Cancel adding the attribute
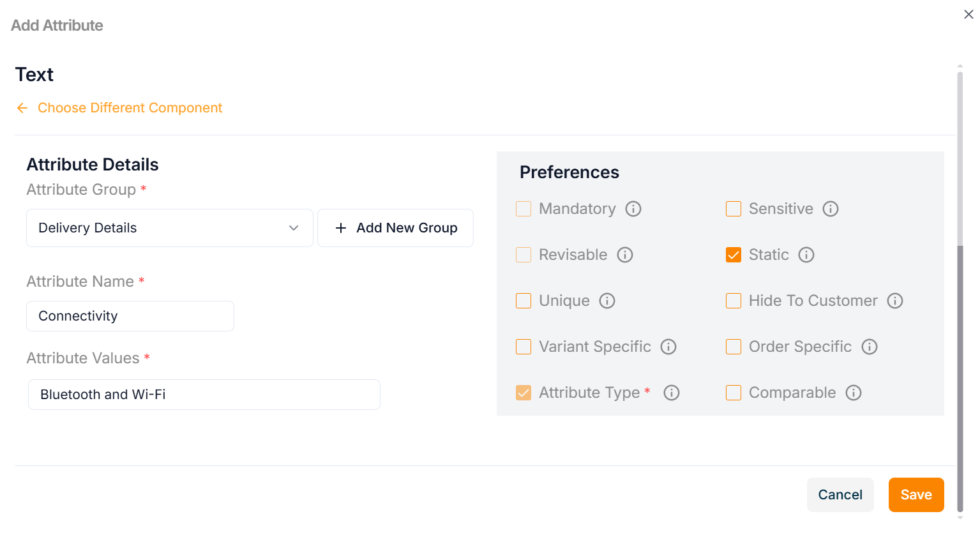The height and width of the screenshot is (537, 980). [x=840, y=495]
